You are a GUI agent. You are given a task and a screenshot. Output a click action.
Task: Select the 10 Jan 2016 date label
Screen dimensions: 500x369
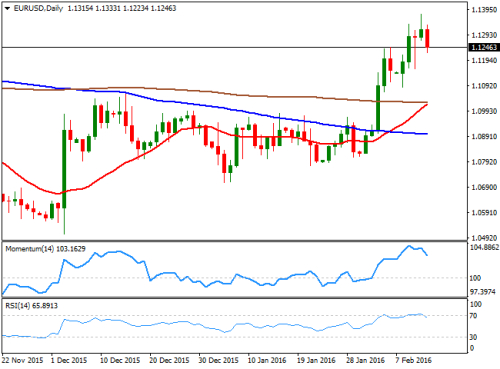267,360
